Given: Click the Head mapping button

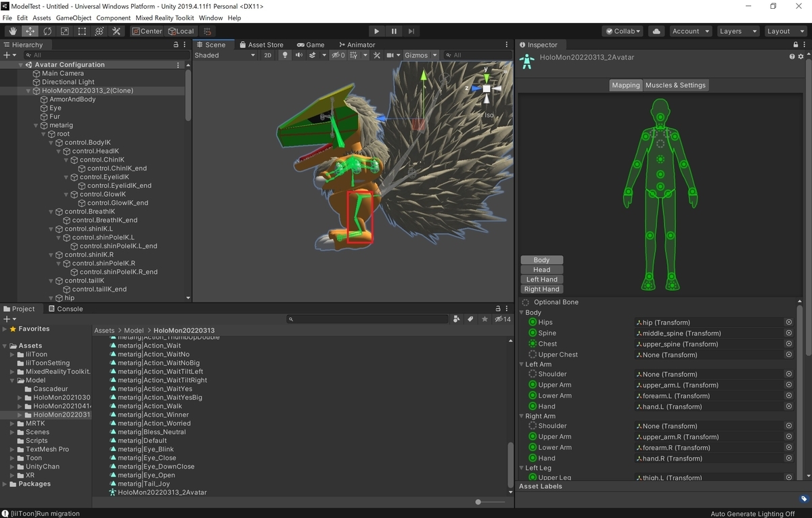Looking at the screenshot, I should (542, 270).
